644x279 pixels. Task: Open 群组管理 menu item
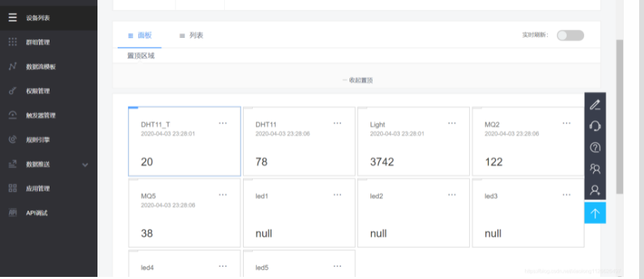(38, 42)
